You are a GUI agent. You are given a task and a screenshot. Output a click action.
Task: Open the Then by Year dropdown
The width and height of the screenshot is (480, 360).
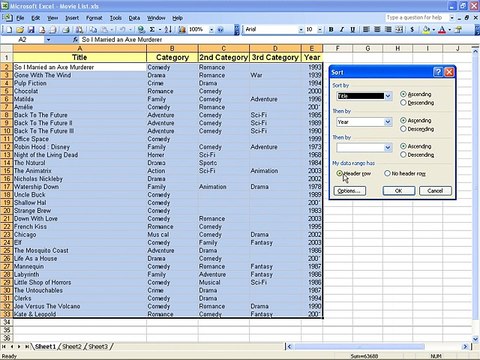coord(388,122)
